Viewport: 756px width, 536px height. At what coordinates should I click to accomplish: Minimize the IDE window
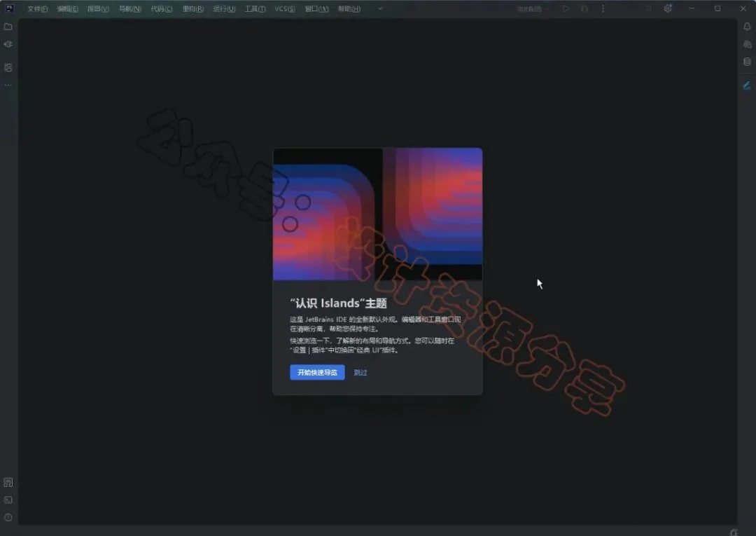[692, 8]
